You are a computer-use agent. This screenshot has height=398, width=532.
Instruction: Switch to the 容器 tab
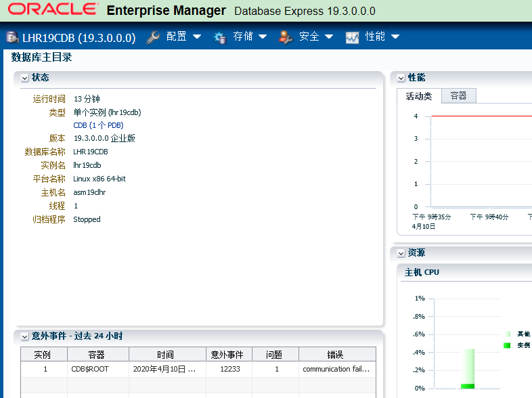click(459, 95)
